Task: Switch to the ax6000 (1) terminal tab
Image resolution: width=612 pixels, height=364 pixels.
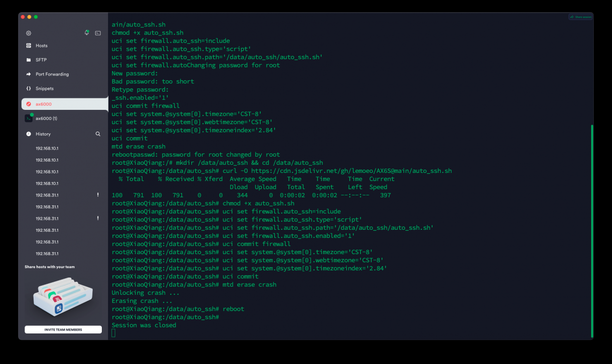Action: [65, 118]
